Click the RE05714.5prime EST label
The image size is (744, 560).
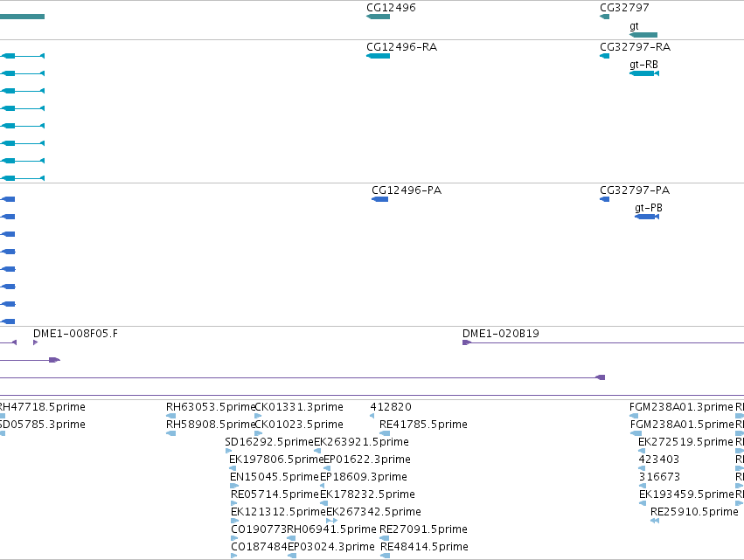point(275,494)
